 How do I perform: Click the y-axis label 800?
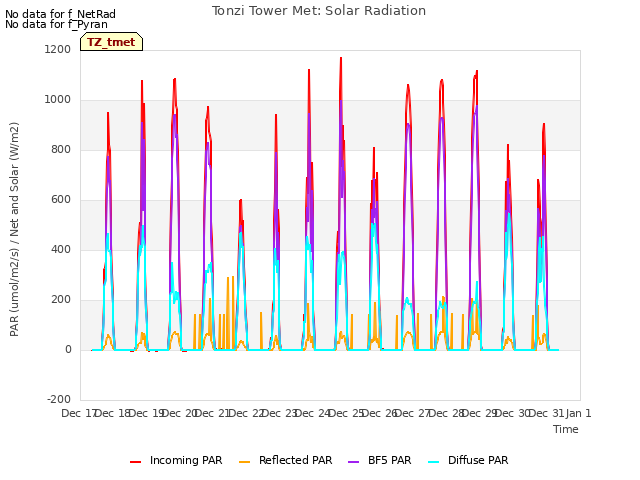60,150
